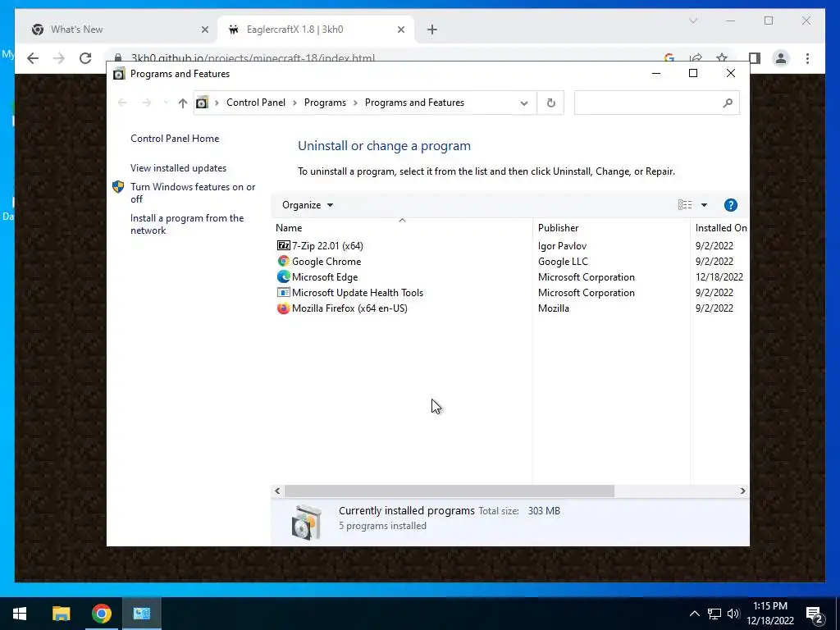Click the chevron after Programs breadcrumb
Screen dimensions: 840x630
click(x=355, y=103)
